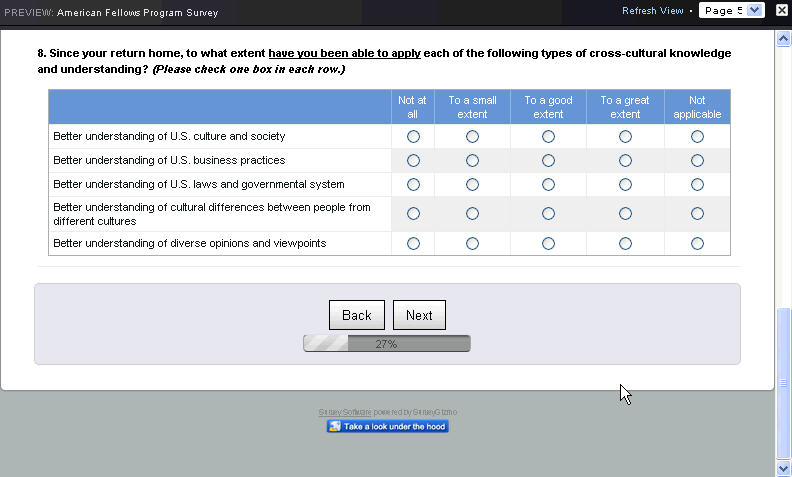Pick 'To a small extent' for cultural differences row

click(472, 213)
